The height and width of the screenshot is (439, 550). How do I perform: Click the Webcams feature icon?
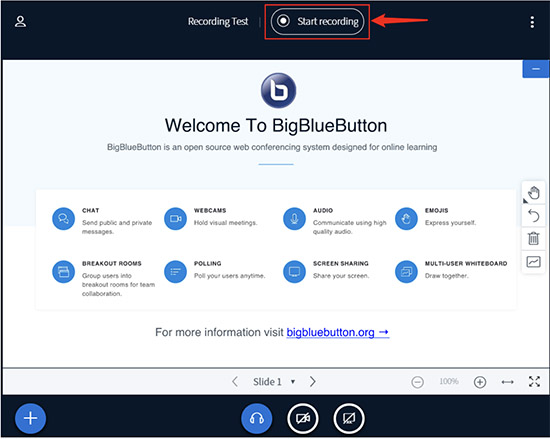175,218
